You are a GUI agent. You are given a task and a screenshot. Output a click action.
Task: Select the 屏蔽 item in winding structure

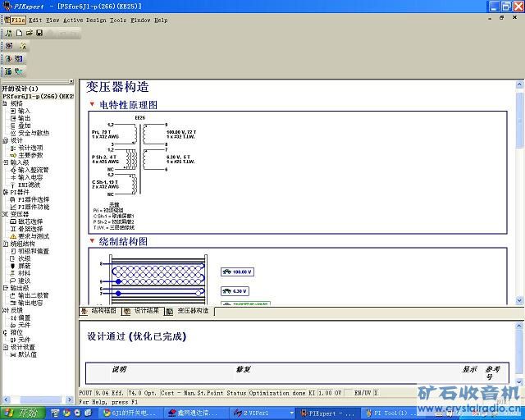[25, 266]
